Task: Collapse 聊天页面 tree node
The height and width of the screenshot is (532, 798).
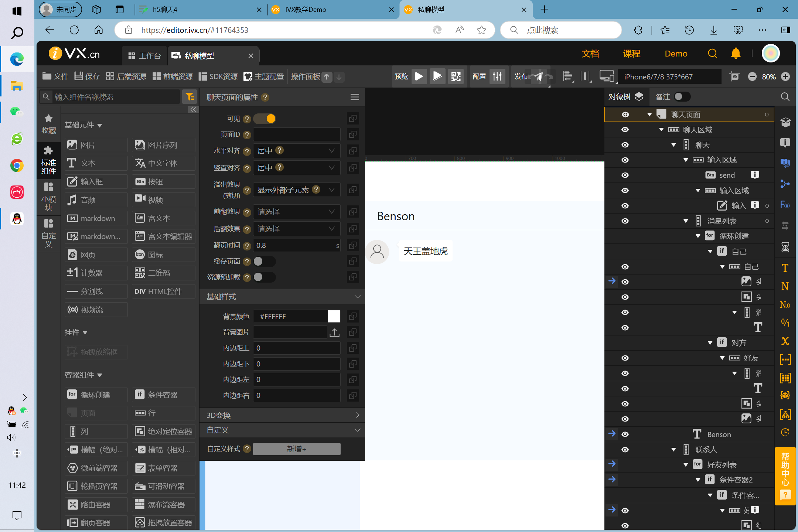Action: click(x=649, y=115)
